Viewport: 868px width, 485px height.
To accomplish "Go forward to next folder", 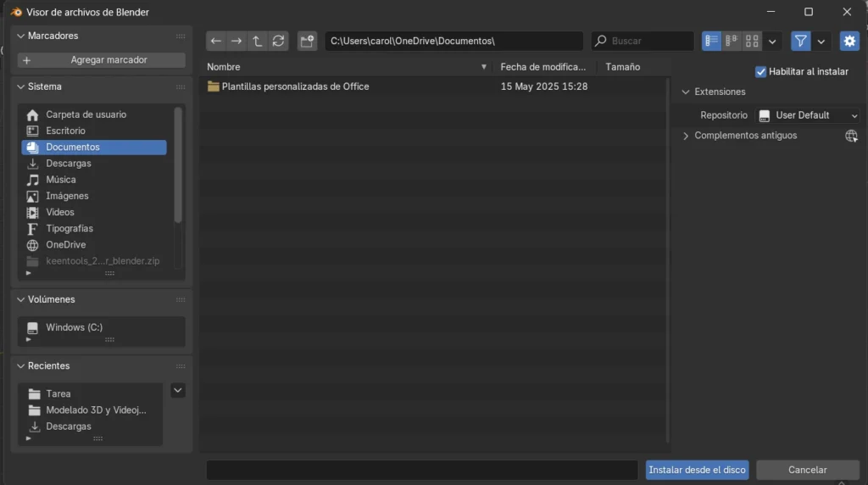I will 236,41.
